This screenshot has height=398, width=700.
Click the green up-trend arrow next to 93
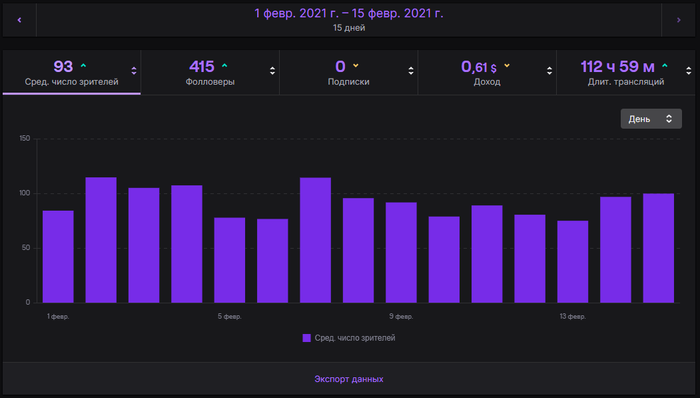(83, 66)
